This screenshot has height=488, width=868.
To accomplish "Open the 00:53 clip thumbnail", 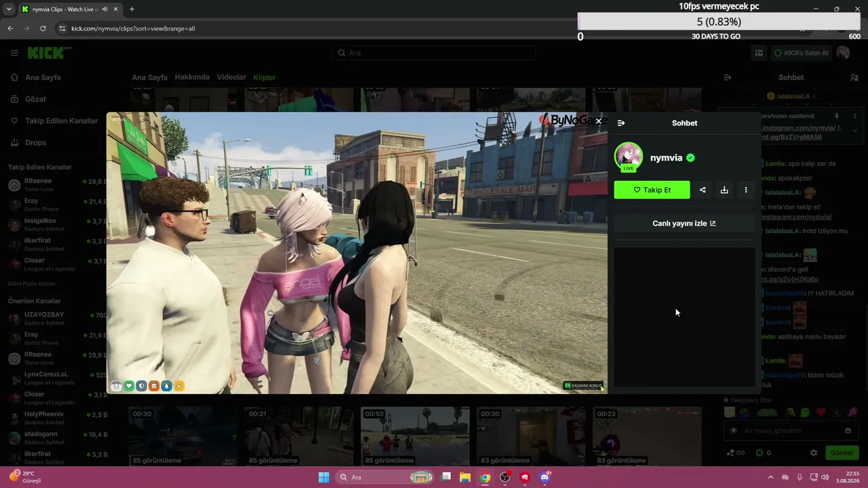I will [415, 436].
